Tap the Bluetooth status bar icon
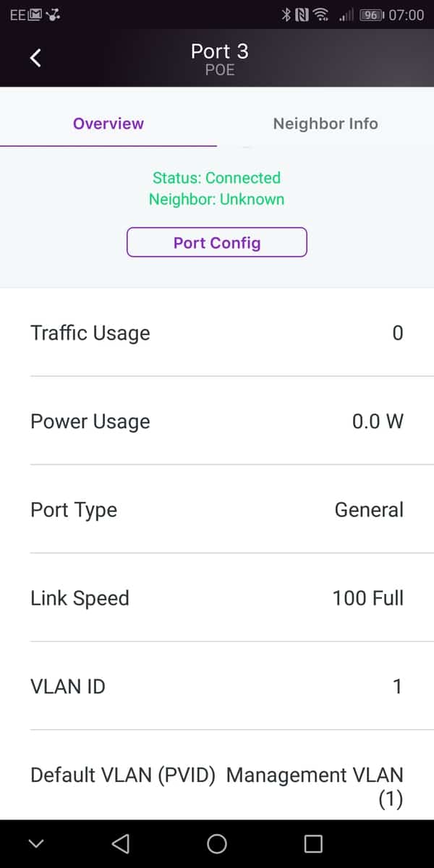Viewport: 434px width, 868px height. point(286,14)
